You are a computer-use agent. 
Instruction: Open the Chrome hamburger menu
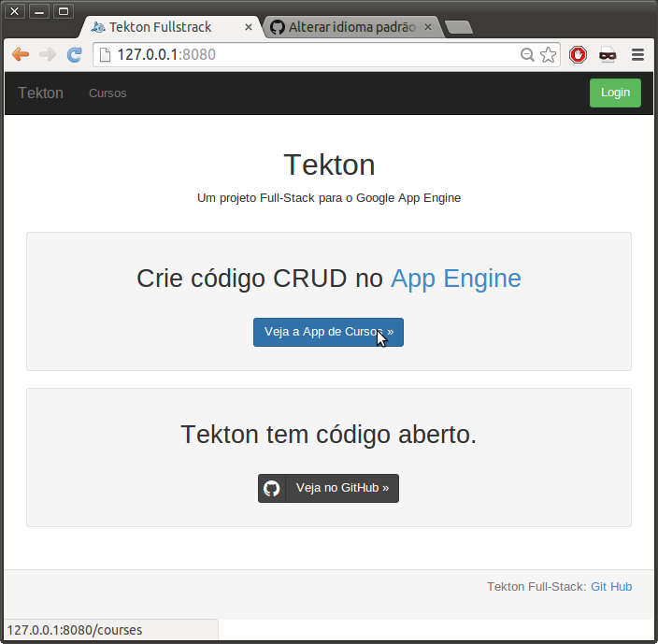(x=637, y=55)
